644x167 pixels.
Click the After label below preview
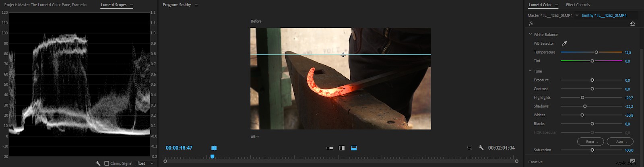pyautogui.click(x=255, y=137)
